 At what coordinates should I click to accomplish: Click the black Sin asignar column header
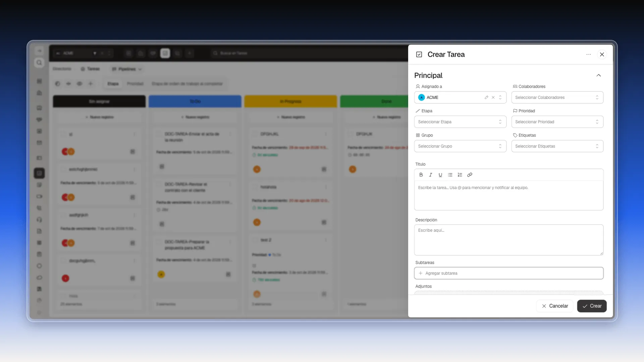click(x=99, y=102)
